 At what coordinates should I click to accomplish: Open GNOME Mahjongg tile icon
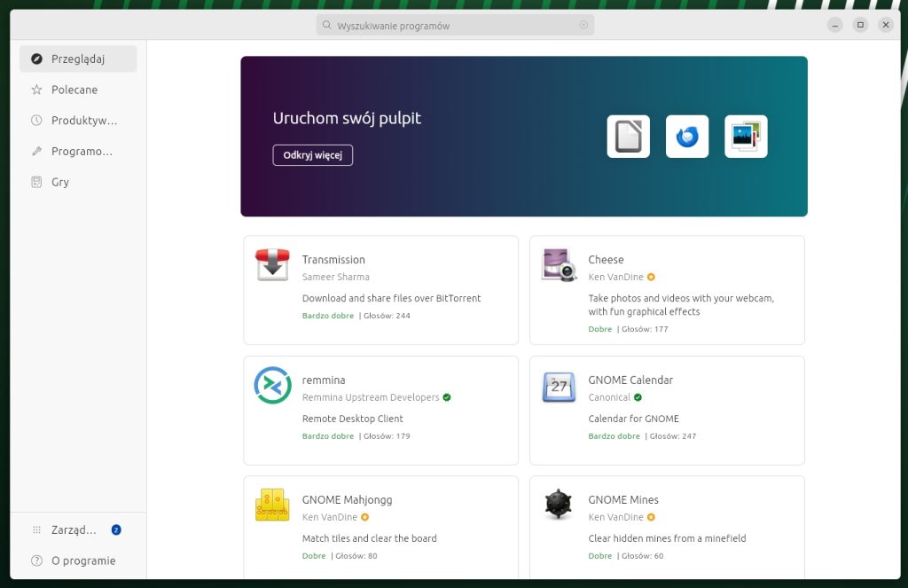coord(272,505)
